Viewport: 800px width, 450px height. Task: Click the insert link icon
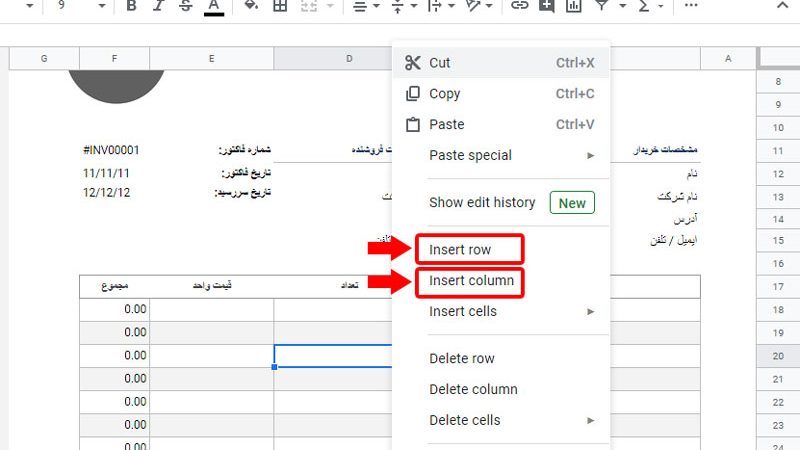coord(519,7)
